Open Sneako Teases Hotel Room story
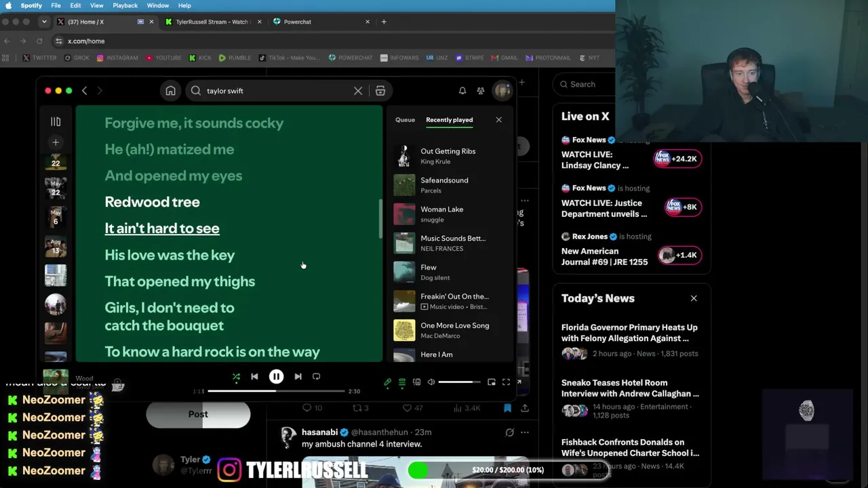Viewport: 868px width, 488px height. point(631,400)
